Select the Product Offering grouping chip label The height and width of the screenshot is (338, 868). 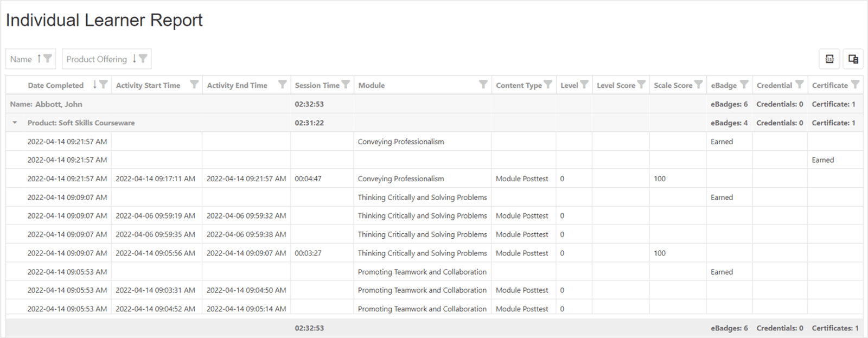[x=97, y=59]
